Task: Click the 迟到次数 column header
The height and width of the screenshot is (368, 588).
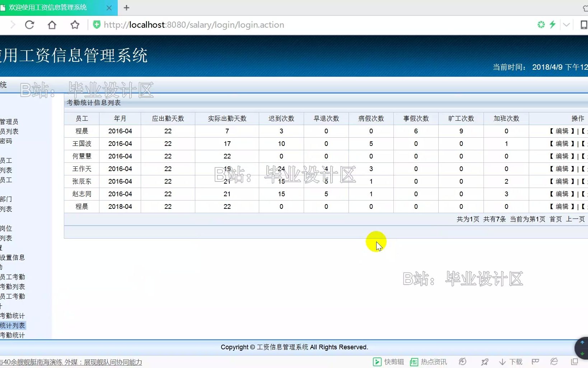Action: click(281, 119)
